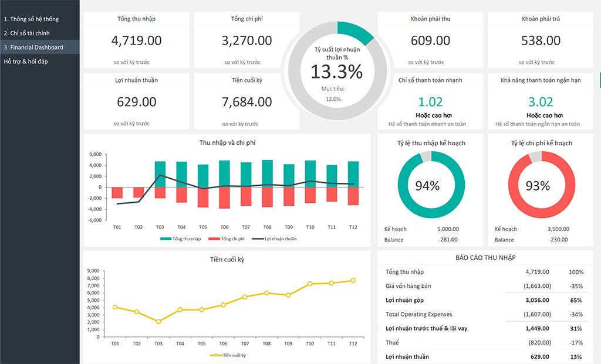Click the Thu nhập và chi phí chart title
The width and height of the screenshot is (601, 364).
click(227, 142)
